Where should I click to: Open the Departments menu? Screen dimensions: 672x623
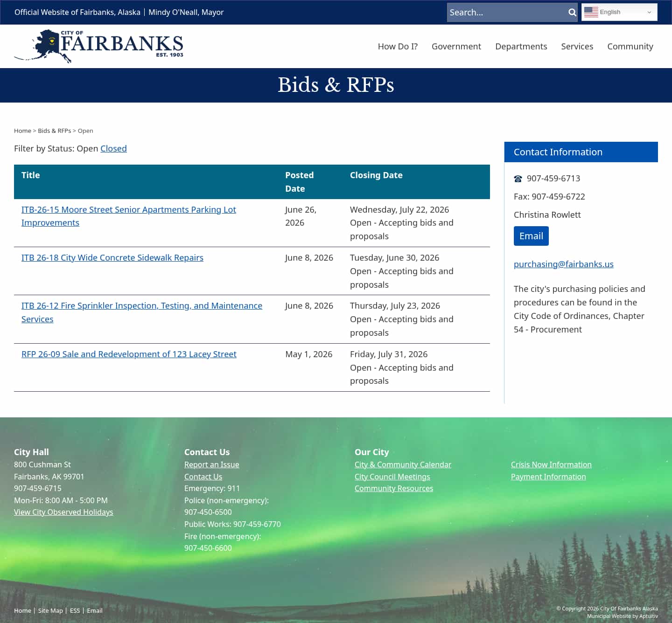pyautogui.click(x=521, y=47)
